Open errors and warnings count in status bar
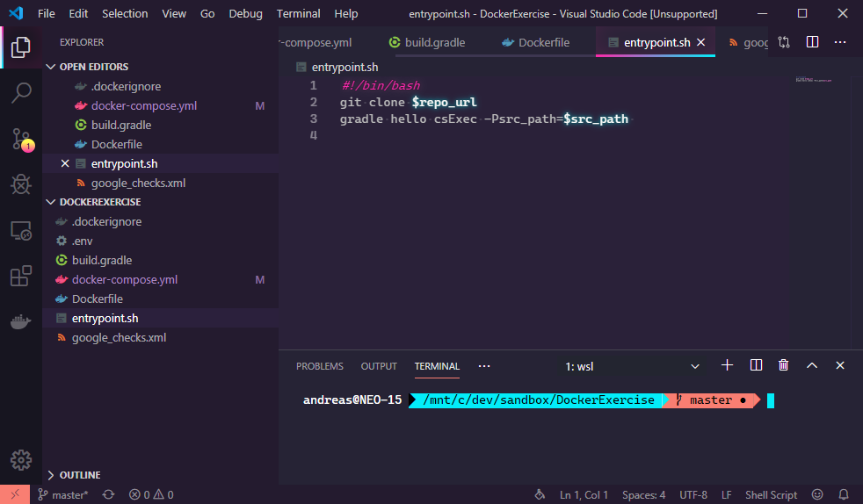This screenshot has height=504, width=863. (x=151, y=494)
